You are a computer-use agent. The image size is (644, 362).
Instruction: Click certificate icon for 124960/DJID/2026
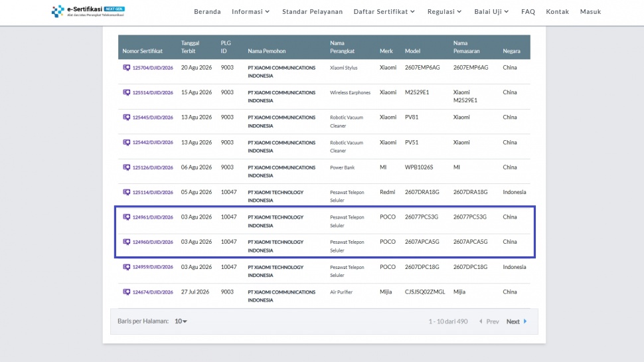pyautogui.click(x=127, y=242)
